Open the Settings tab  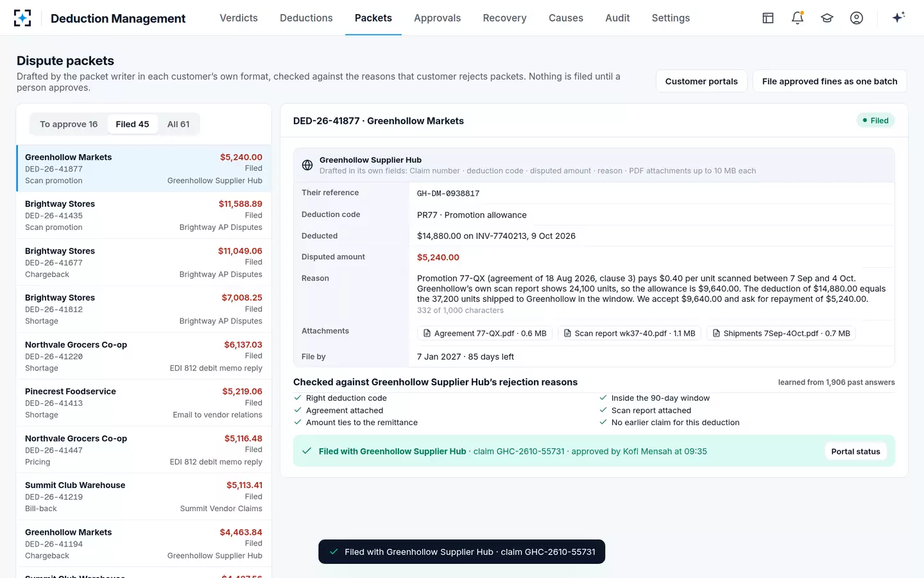coord(671,18)
